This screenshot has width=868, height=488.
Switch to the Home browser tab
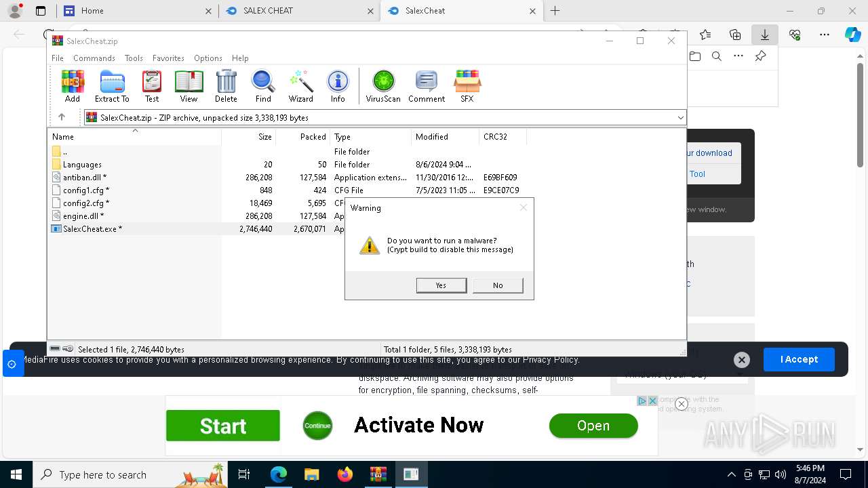click(136, 11)
